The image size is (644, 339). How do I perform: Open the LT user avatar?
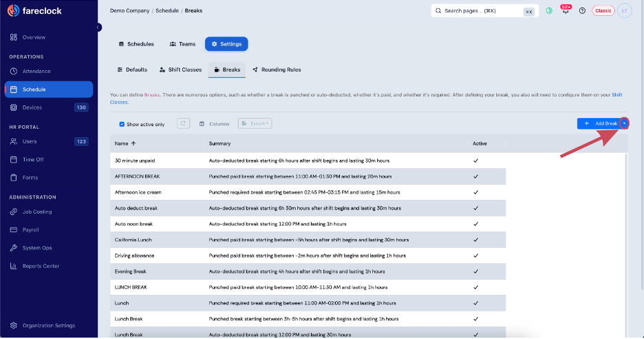coord(624,11)
